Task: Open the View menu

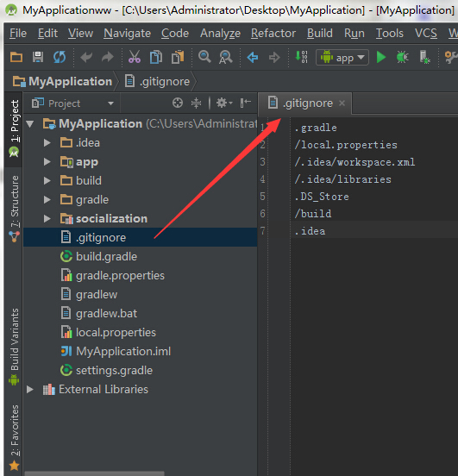Action: 80,33
